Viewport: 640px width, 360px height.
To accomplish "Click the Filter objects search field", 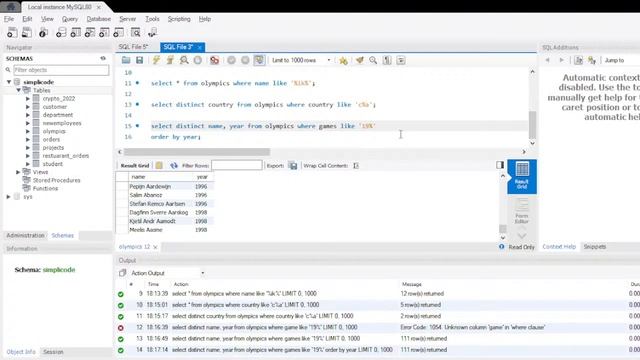I will 61,70.
